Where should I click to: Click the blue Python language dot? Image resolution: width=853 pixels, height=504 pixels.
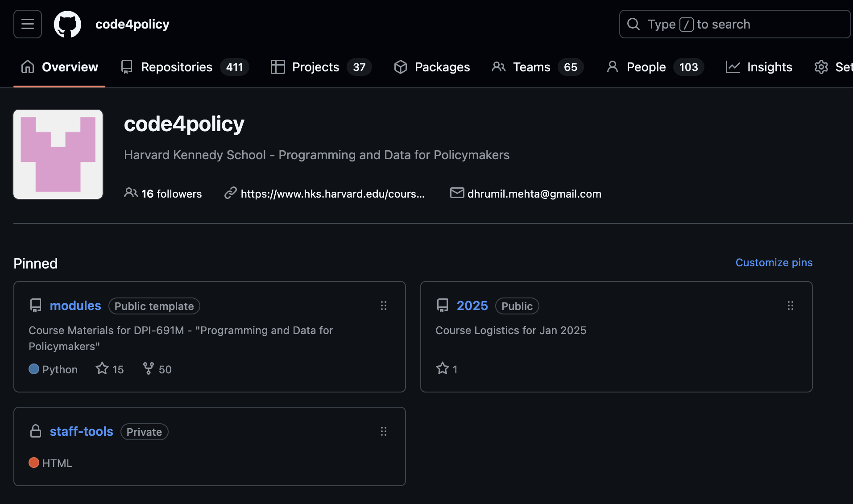pos(34,369)
